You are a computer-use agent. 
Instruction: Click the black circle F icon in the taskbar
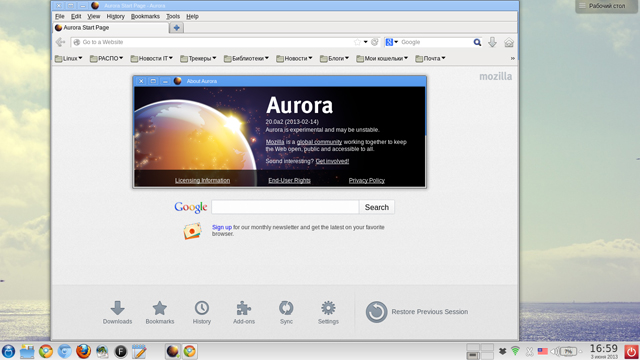[120, 351]
